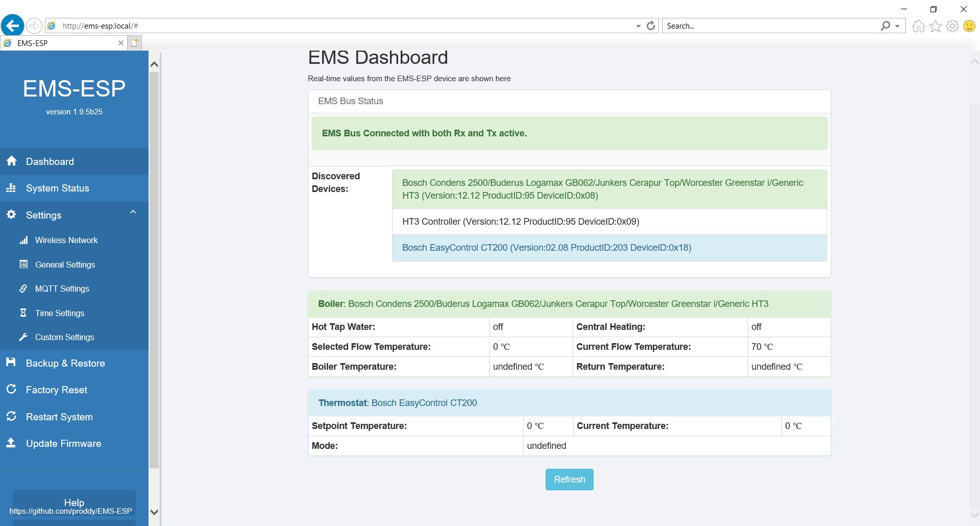Close the EMS-ESP tab
This screenshot has width=980, height=526.
coord(121,43)
